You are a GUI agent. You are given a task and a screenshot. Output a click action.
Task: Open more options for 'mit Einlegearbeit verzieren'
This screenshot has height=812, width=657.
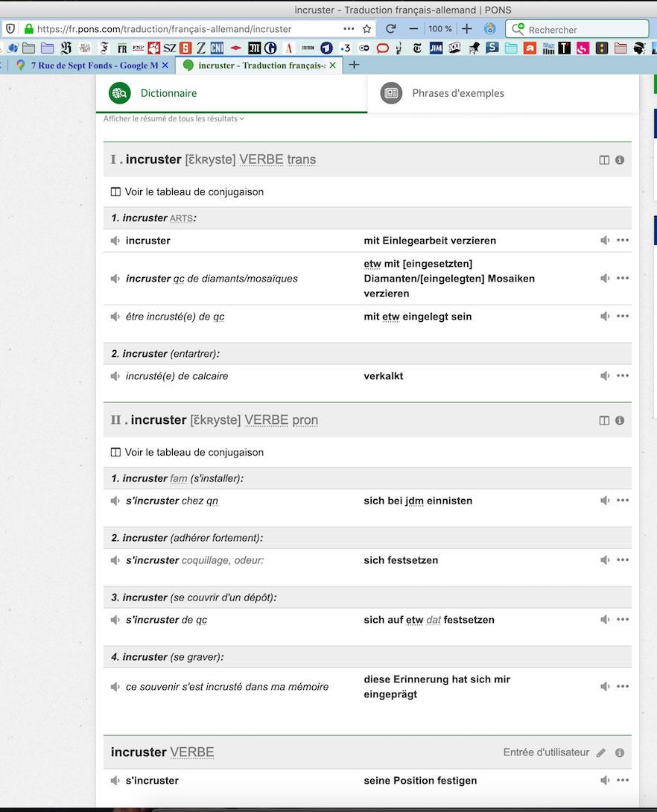[x=623, y=241]
